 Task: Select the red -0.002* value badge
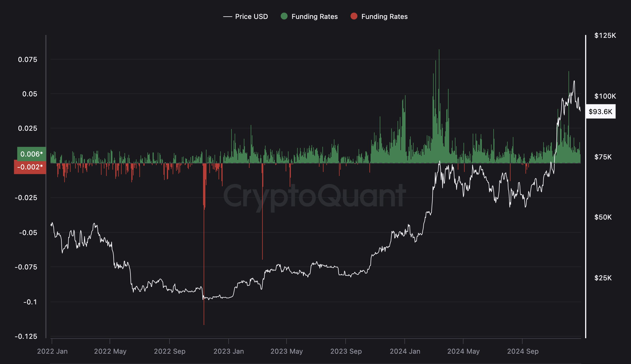[x=30, y=167]
